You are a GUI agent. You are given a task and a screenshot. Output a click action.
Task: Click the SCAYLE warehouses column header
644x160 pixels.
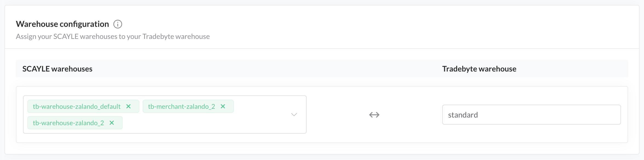coord(58,69)
